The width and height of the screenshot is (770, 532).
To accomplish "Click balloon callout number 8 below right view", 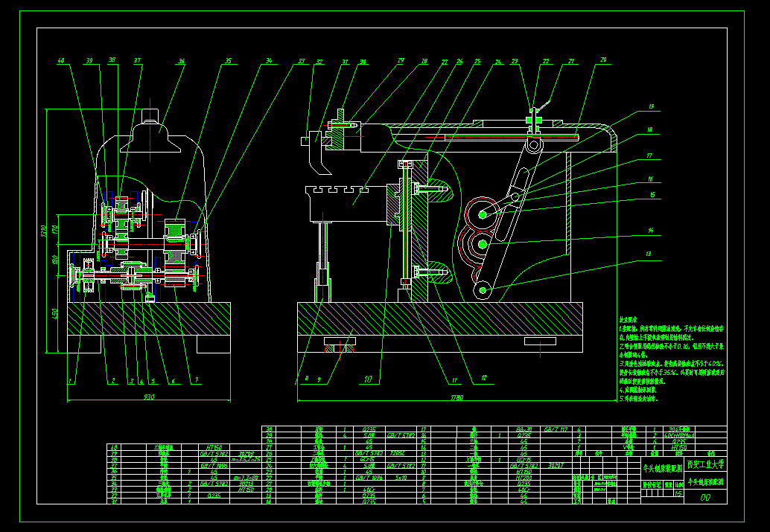I will tap(306, 379).
